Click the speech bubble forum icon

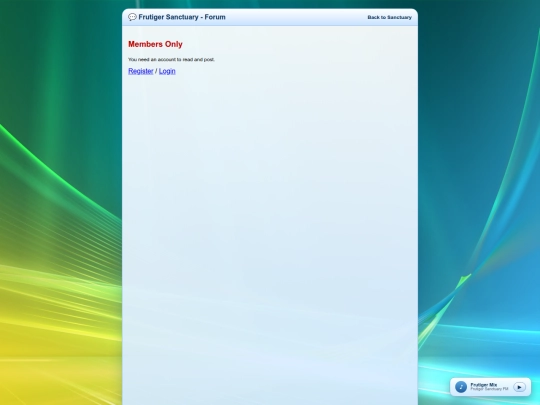point(132,17)
